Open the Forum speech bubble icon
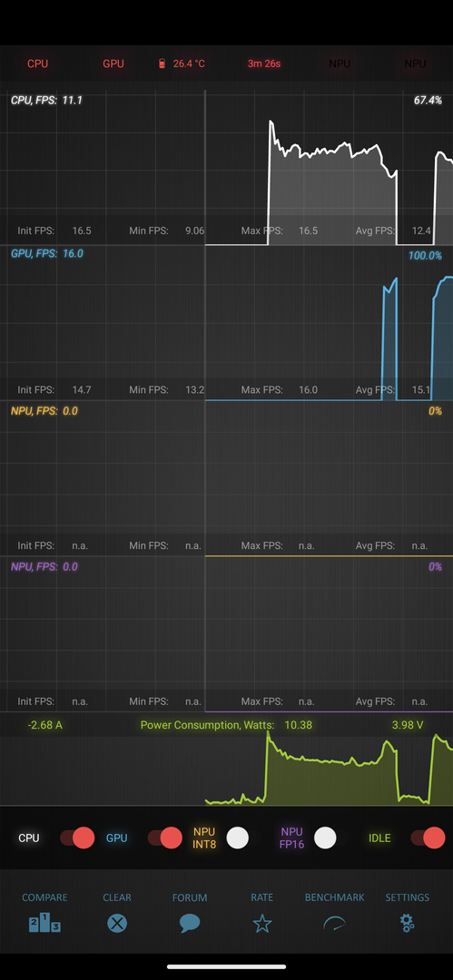This screenshot has width=453, height=980. click(x=190, y=923)
